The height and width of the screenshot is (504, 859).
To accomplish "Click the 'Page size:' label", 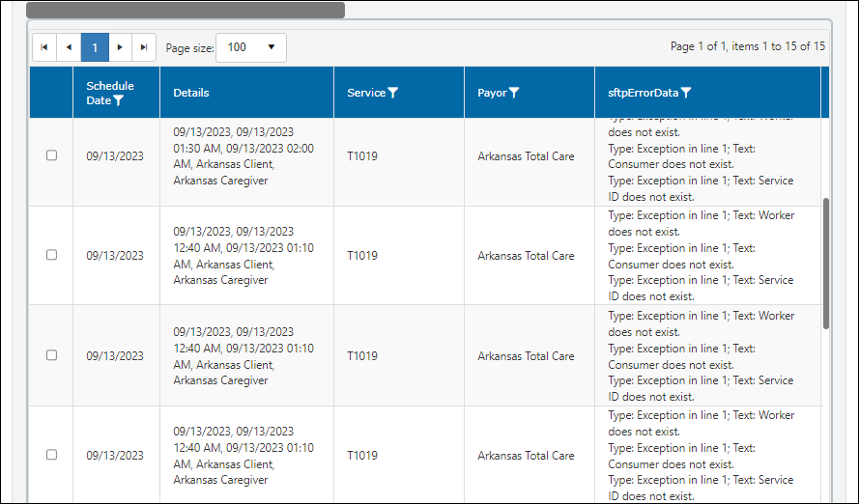I will (x=190, y=48).
